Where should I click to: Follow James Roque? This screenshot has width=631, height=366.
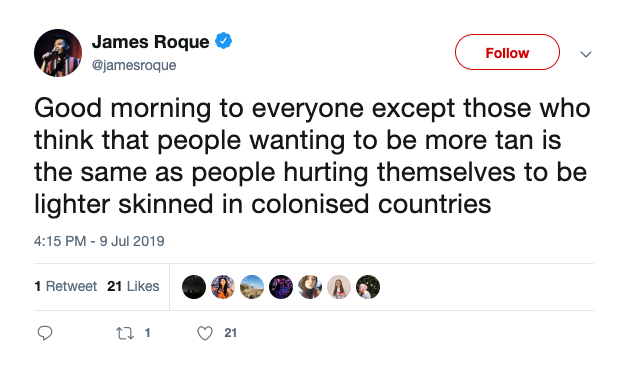(x=507, y=52)
